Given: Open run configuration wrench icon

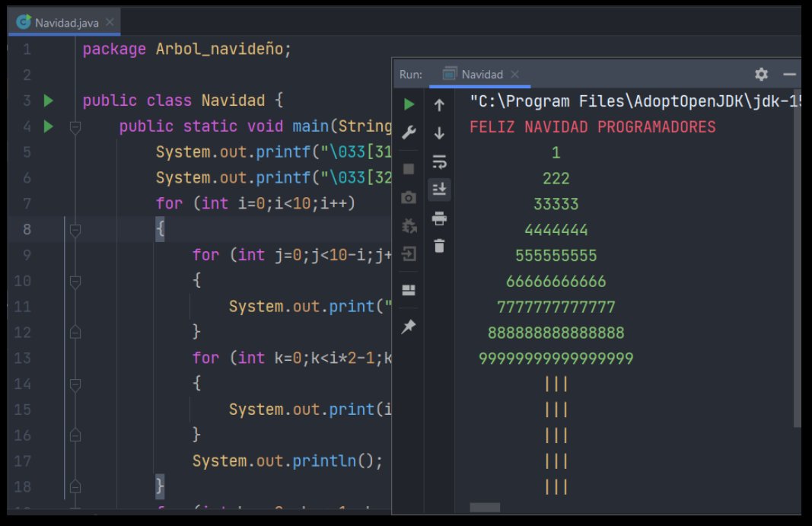Looking at the screenshot, I should point(409,132).
